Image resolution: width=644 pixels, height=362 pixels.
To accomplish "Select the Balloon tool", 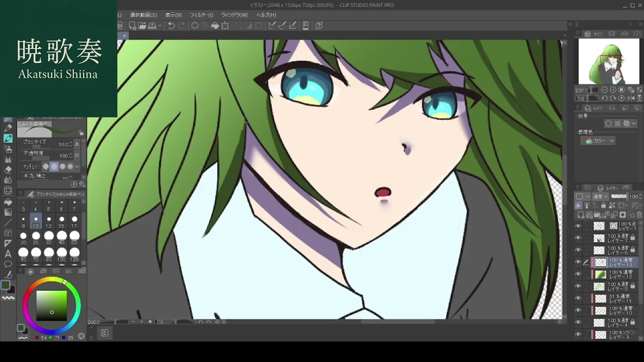I will pos(8,264).
